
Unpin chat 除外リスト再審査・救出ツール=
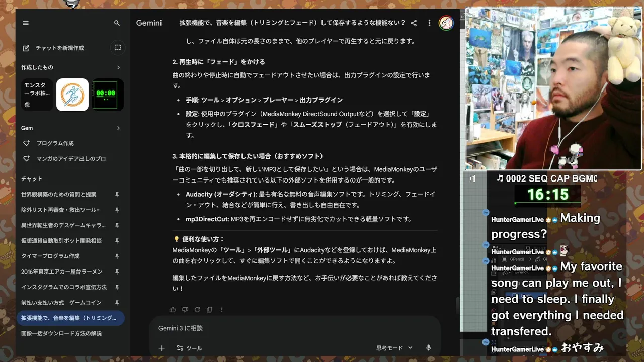117,210
